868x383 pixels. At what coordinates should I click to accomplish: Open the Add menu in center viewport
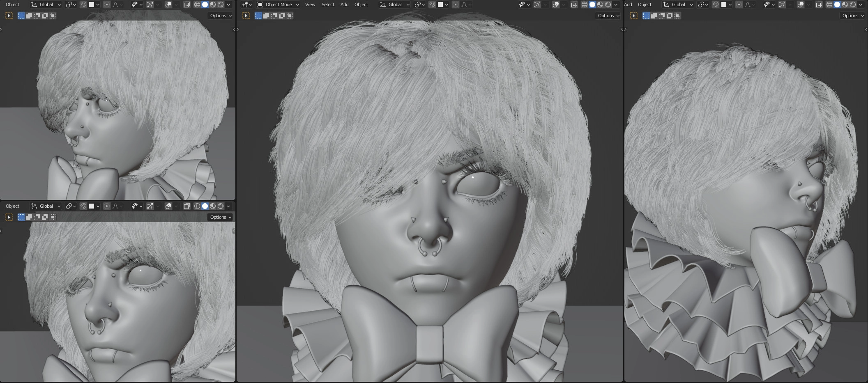[344, 5]
